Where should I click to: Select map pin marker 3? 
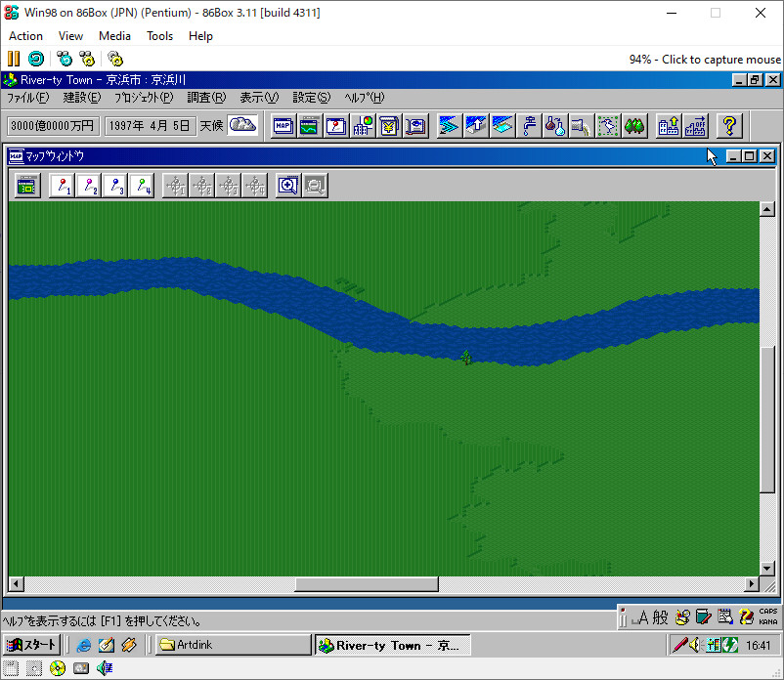115,186
